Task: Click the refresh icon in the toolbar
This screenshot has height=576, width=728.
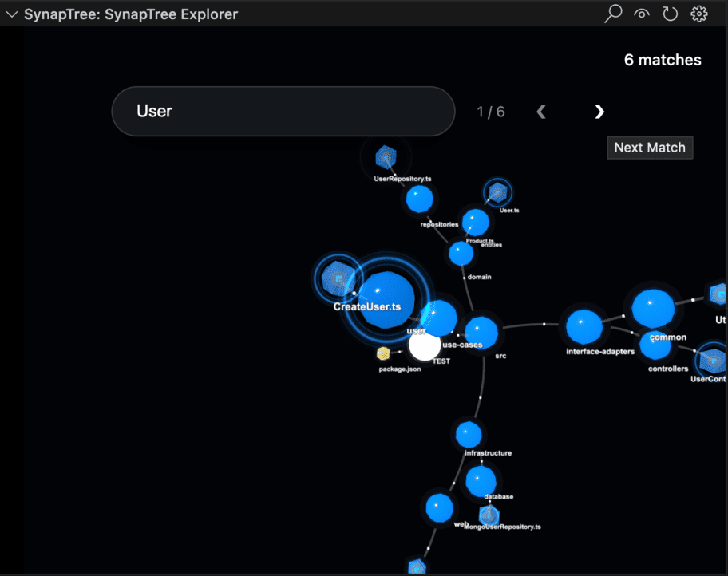Action: 670,14
